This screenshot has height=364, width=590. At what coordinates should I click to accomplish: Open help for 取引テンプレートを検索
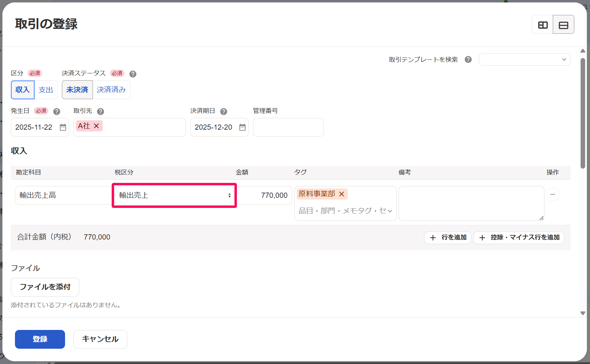(468, 59)
